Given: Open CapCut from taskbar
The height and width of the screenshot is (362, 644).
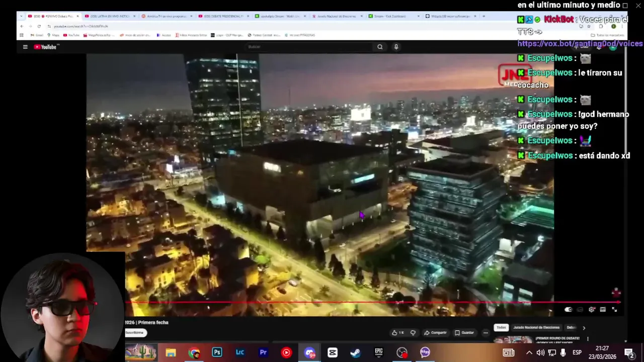Looking at the screenshot, I should (333, 352).
